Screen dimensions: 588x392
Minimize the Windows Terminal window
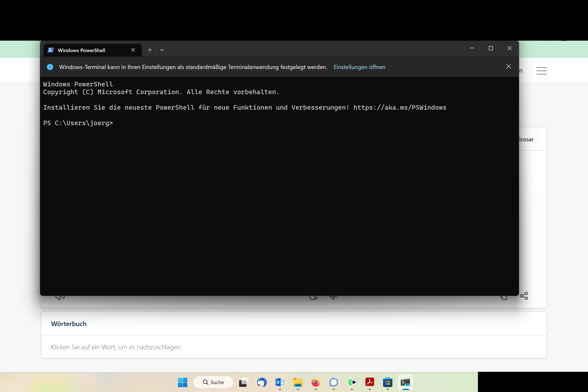pyautogui.click(x=472, y=48)
